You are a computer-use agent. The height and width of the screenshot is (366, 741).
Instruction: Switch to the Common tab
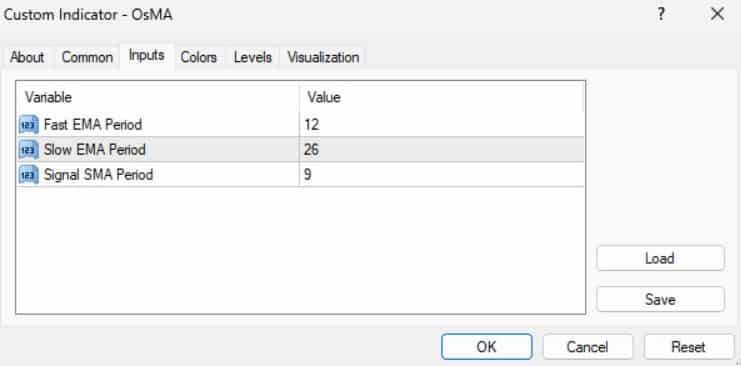[87, 58]
